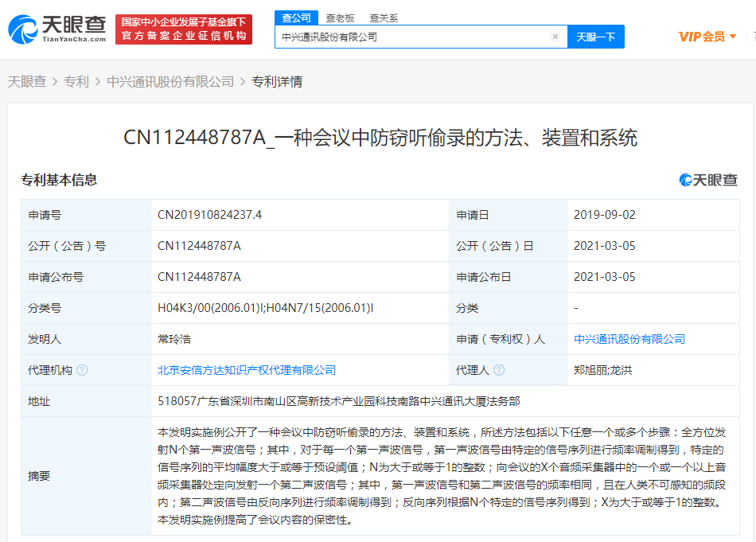Open applicant link 中兴通讯股份有限公司 in table

pyautogui.click(x=629, y=339)
